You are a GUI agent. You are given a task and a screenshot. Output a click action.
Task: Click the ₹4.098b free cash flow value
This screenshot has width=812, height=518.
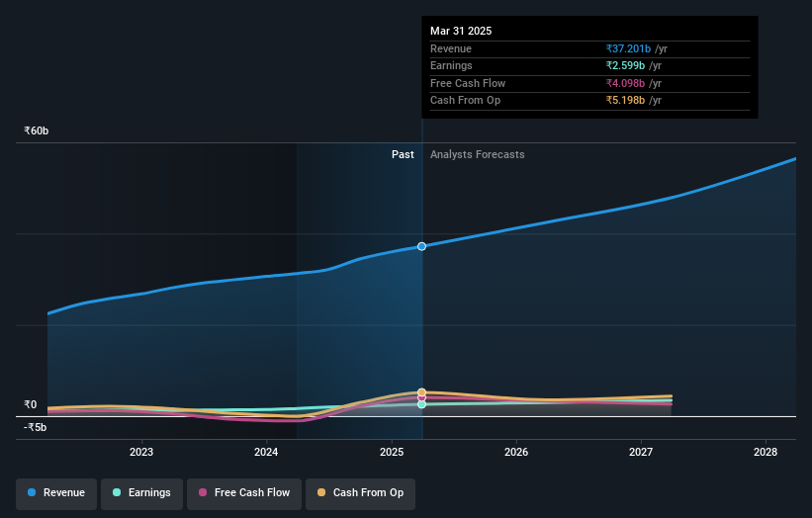click(626, 83)
